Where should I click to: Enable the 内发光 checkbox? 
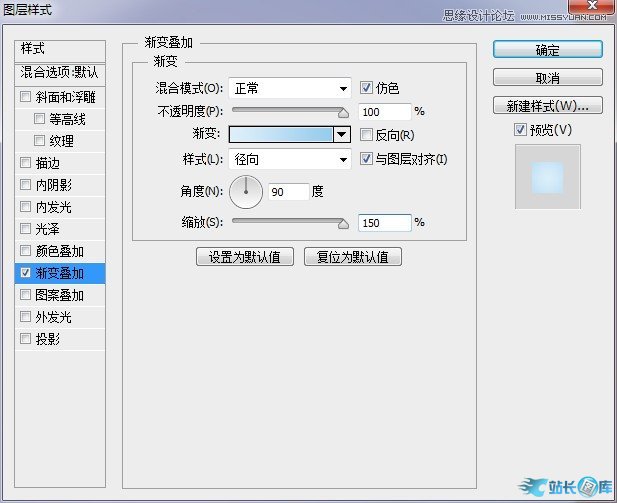click(25, 206)
